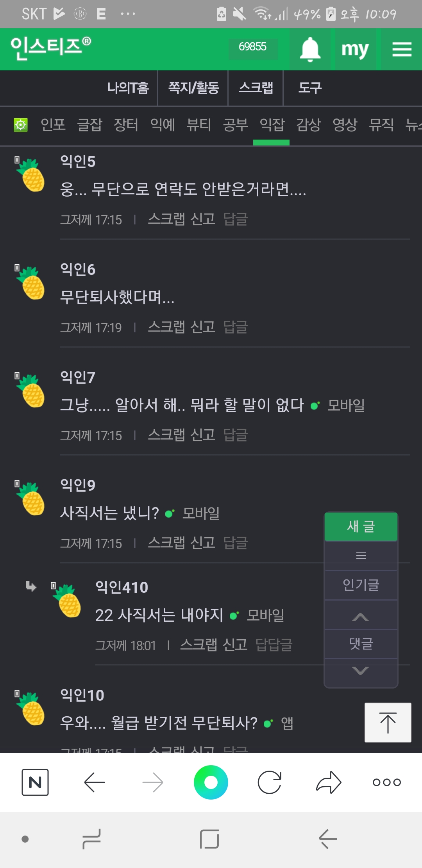Reload the page with refresh icon
Image resolution: width=422 pixels, height=868 pixels.
tap(270, 782)
